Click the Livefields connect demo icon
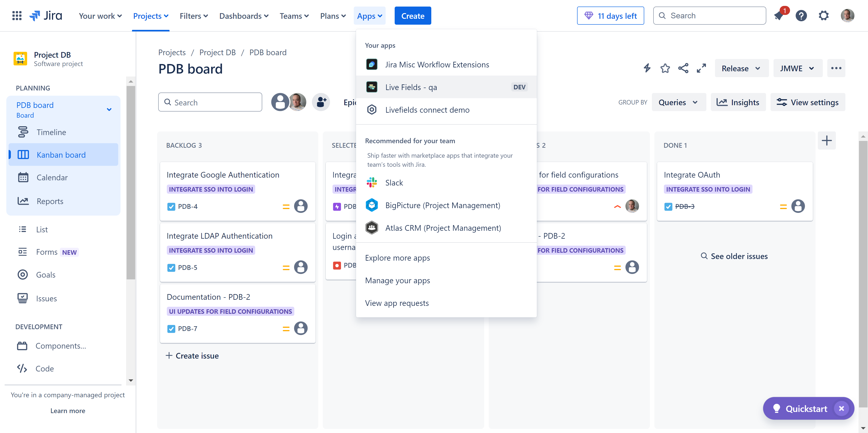The width and height of the screenshot is (868, 433). pos(372,110)
